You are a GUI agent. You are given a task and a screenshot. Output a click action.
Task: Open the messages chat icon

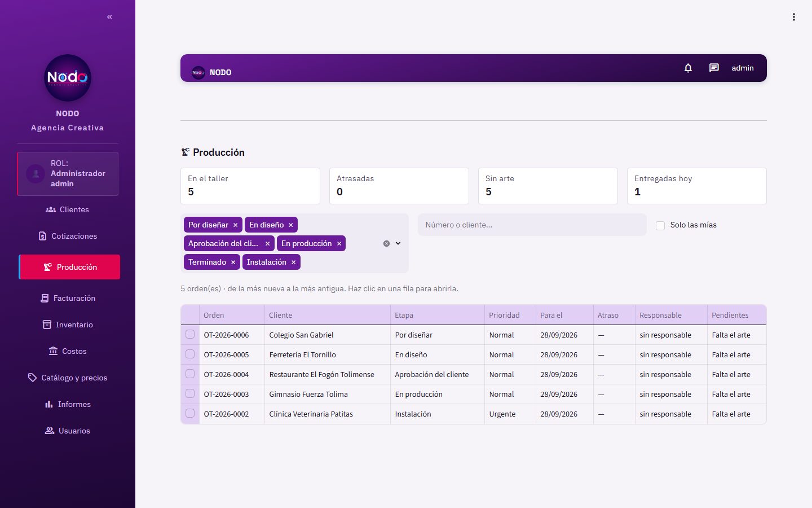point(714,68)
